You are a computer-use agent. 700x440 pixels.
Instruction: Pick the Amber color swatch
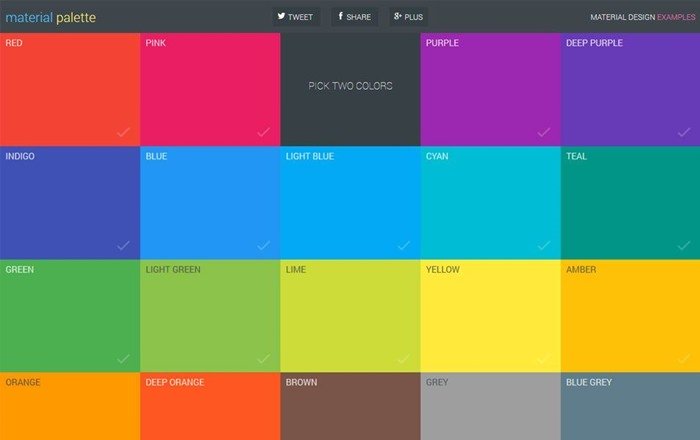[x=630, y=316]
